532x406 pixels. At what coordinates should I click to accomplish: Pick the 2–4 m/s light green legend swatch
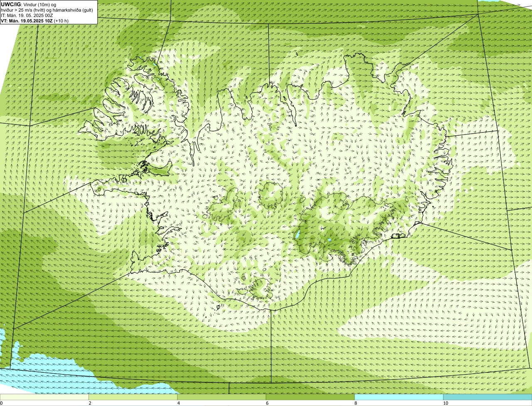tap(133, 397)
